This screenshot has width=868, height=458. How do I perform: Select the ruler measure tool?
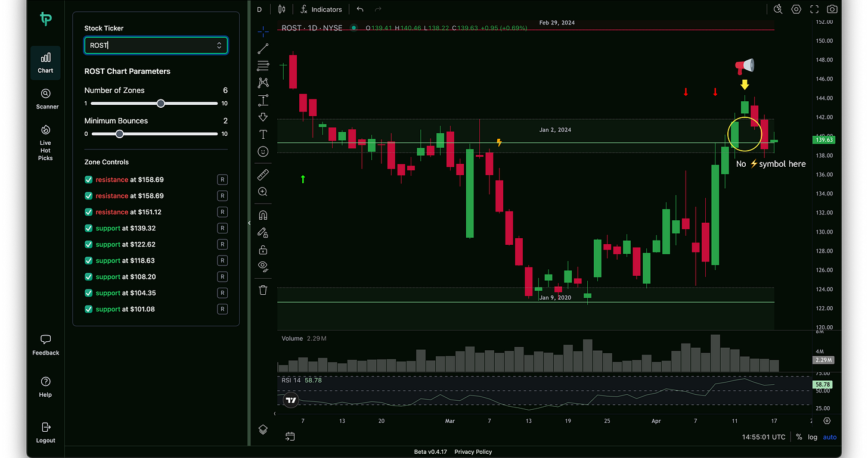click(x=263, y=175)
